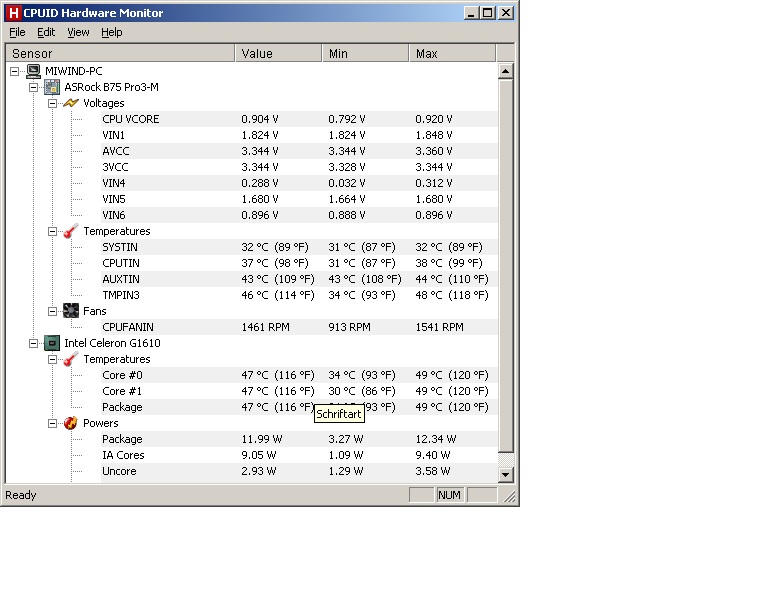Click the Powers flame icon

coord(71,423)
